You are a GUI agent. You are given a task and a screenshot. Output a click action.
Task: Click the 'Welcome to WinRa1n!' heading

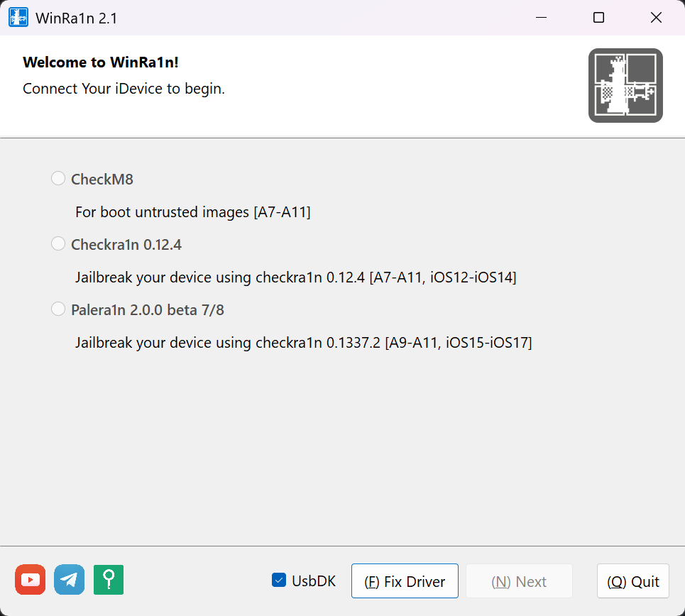101,62
